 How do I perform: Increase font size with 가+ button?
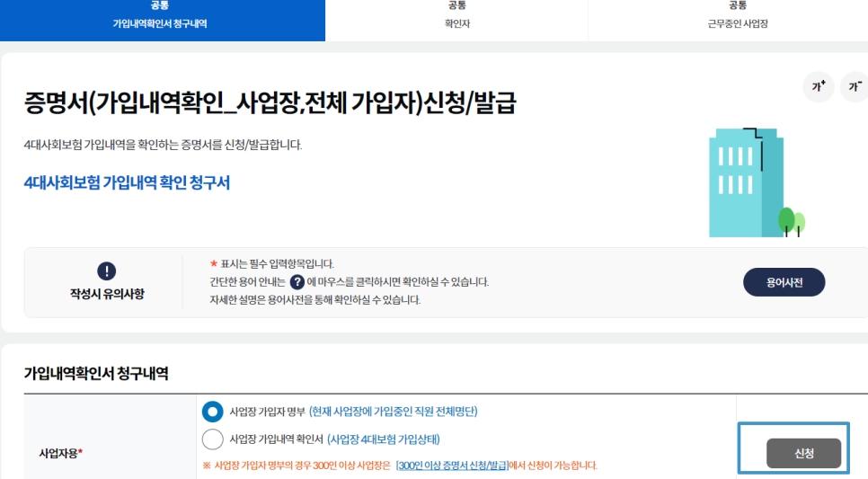click(819, 86)
